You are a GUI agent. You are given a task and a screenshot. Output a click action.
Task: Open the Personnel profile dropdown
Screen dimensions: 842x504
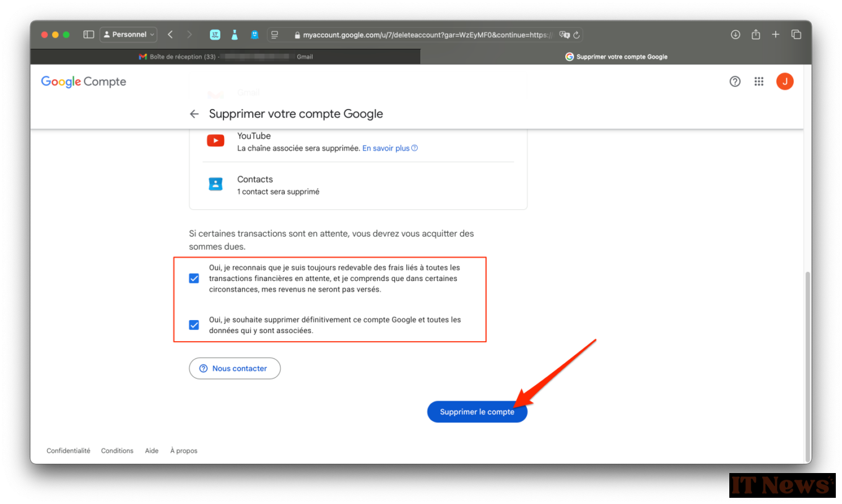pos(129,35)
